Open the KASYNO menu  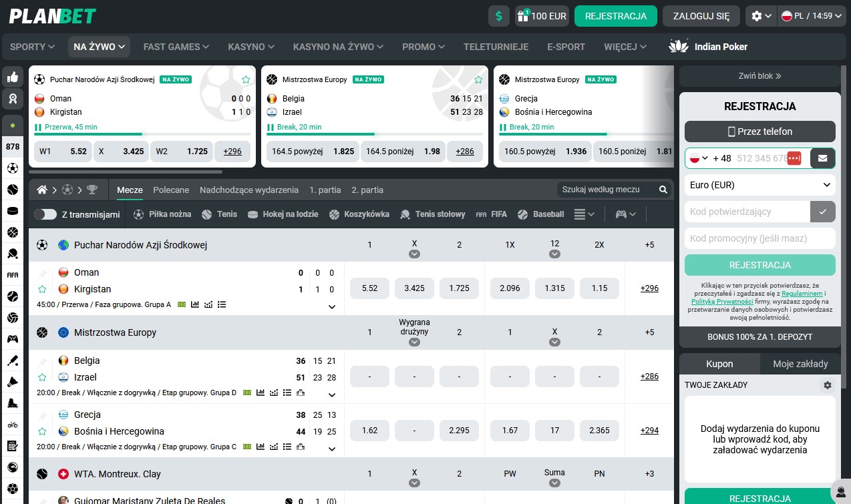click(250, 47)
